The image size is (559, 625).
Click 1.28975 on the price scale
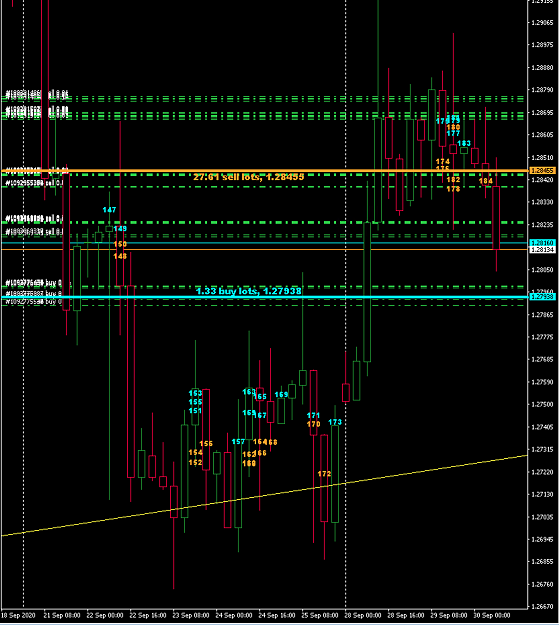click(543, 45)
